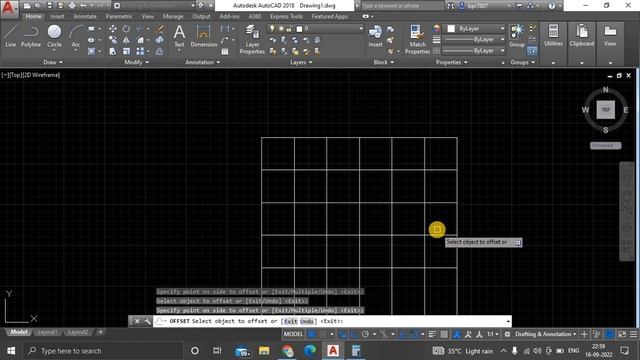Image resolution: width=640 pixels, height=360 pixels.
Task: Switch to the Insert ribbon tab
Action: click(x=57, y=16)
